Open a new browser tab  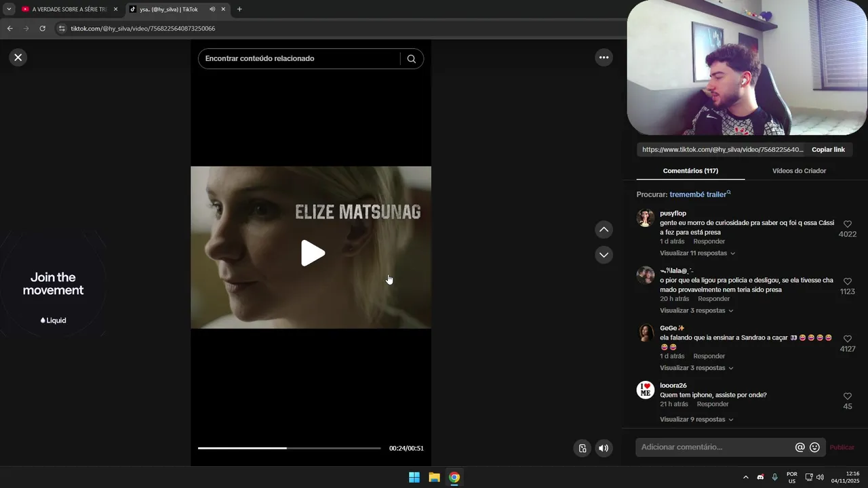(239, 9)
